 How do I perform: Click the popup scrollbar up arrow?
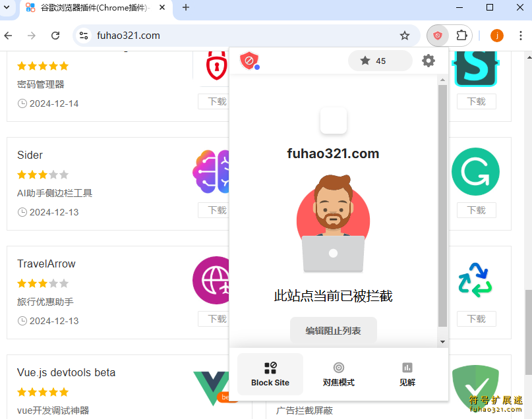click(442, 80)
